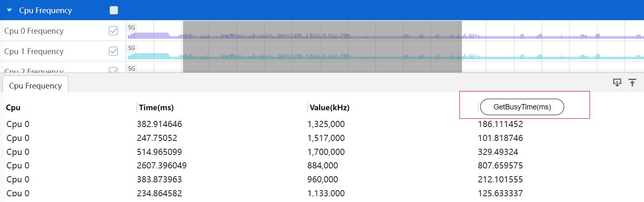Click the Cpu Frequency header title

45,10
